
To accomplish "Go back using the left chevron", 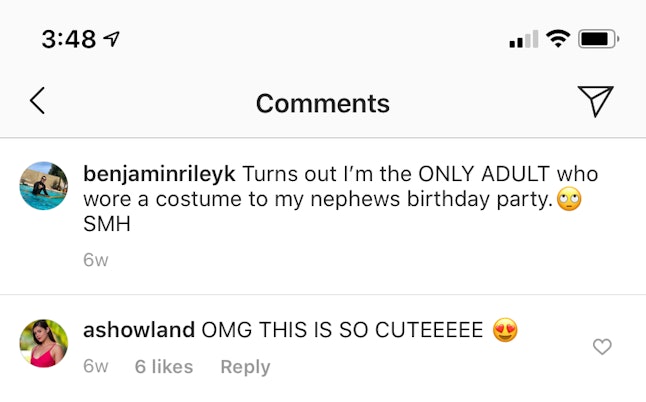I will (37, 101).
